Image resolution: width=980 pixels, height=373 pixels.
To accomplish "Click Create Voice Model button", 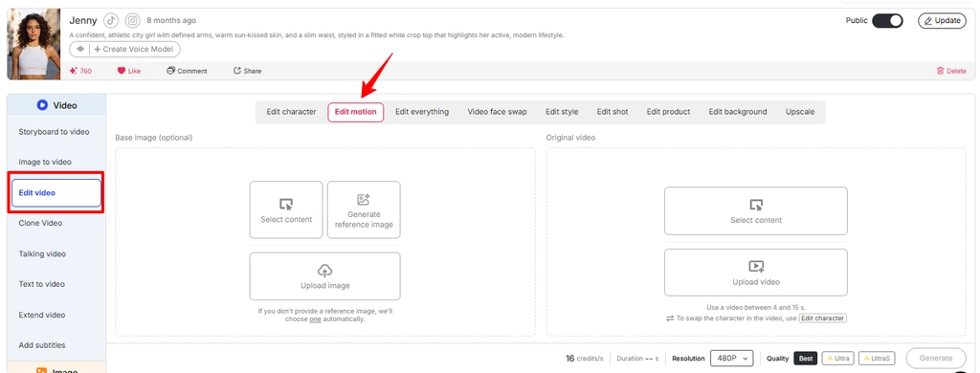I will pyautogui.click(x=133, y=50).
